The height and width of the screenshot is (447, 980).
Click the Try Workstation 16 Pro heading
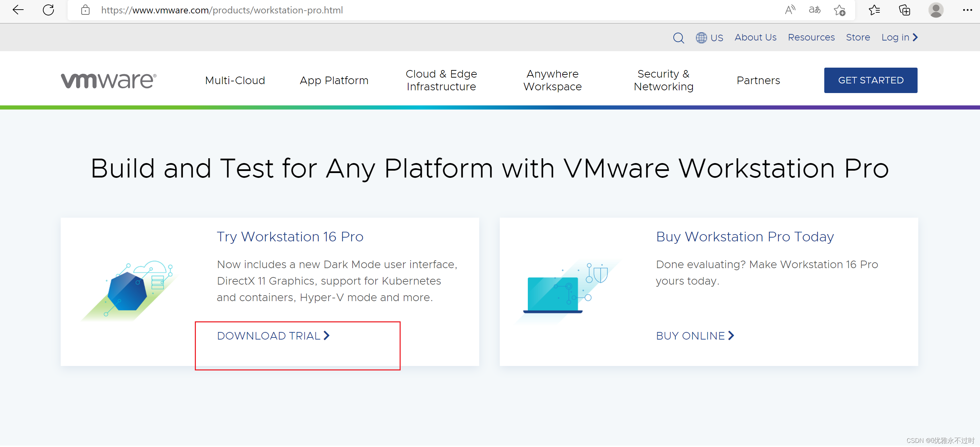click(290, 237)
